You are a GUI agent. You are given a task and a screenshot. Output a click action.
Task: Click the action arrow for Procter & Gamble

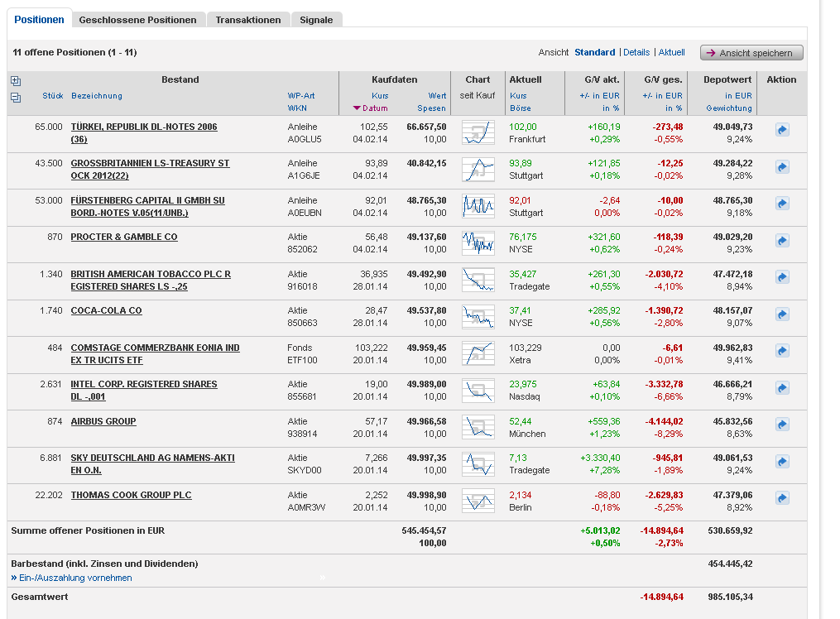coord(782,241)
